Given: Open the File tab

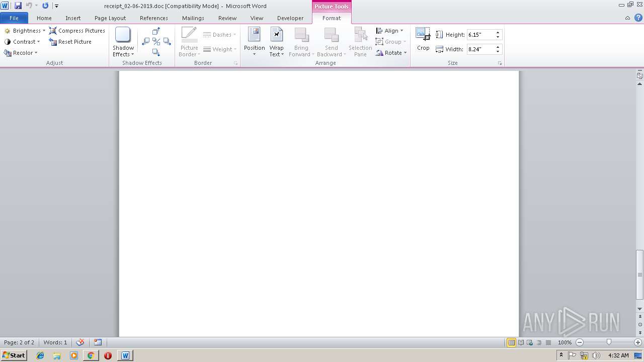Looking at the screenshot, I should 14,18.
